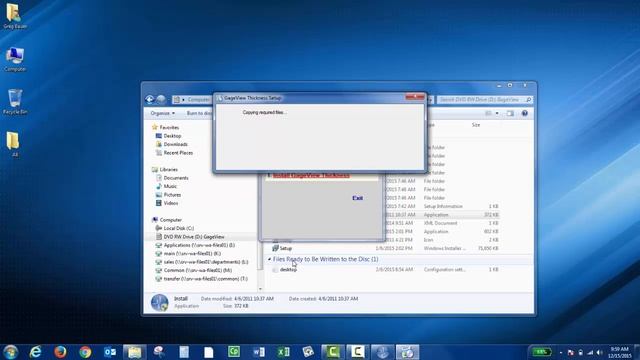Collapse Files Ready to Be Written group

[x=269, y=259]
